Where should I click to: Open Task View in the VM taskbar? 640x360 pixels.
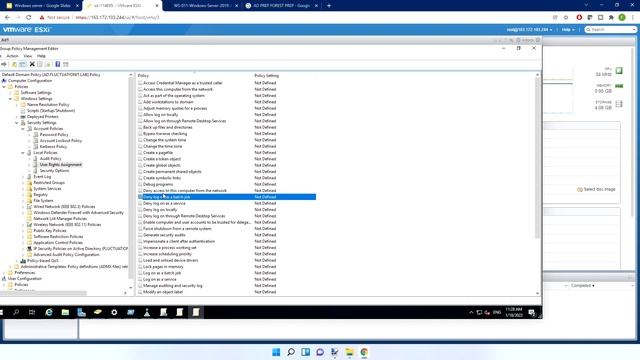[x=32, y=312]
